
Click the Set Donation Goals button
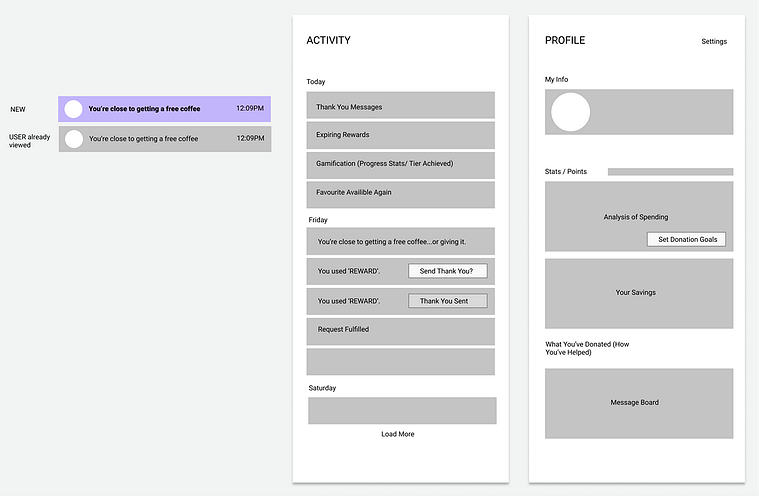click(x=686, y=239)
